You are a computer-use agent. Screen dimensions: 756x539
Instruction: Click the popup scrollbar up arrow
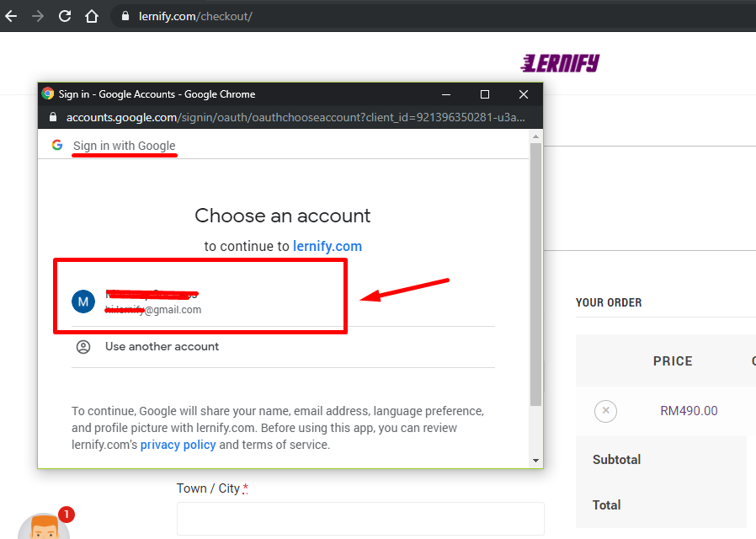(x=535, y=137)
